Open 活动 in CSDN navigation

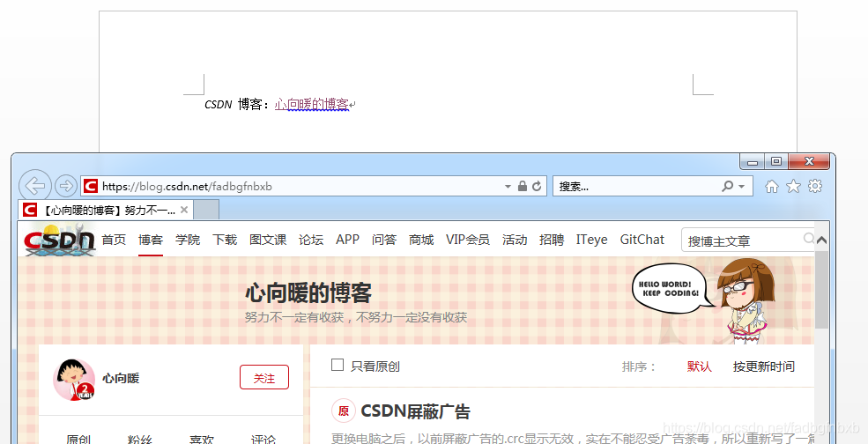point(515,240)
